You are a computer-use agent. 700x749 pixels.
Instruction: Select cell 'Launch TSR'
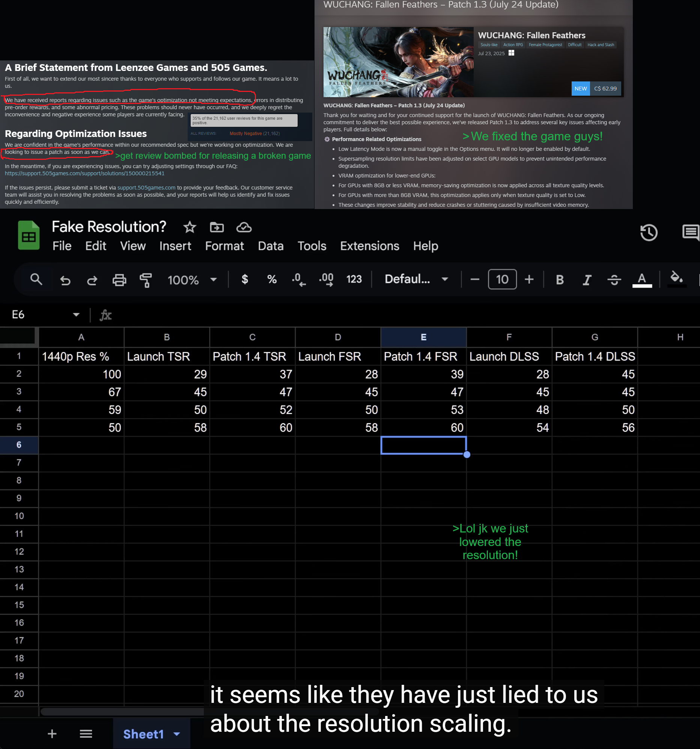pos(167,356)
